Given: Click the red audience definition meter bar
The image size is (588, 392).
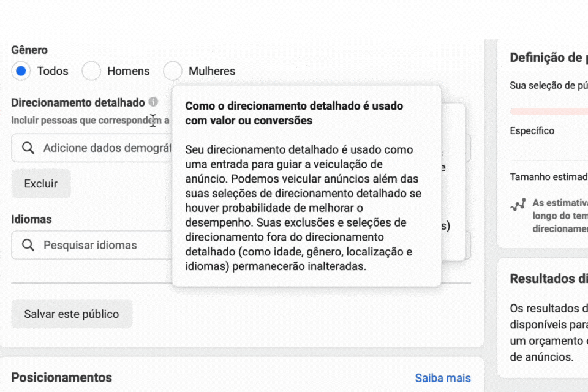Looking at the screenshot, I should [x=549, y=111].
